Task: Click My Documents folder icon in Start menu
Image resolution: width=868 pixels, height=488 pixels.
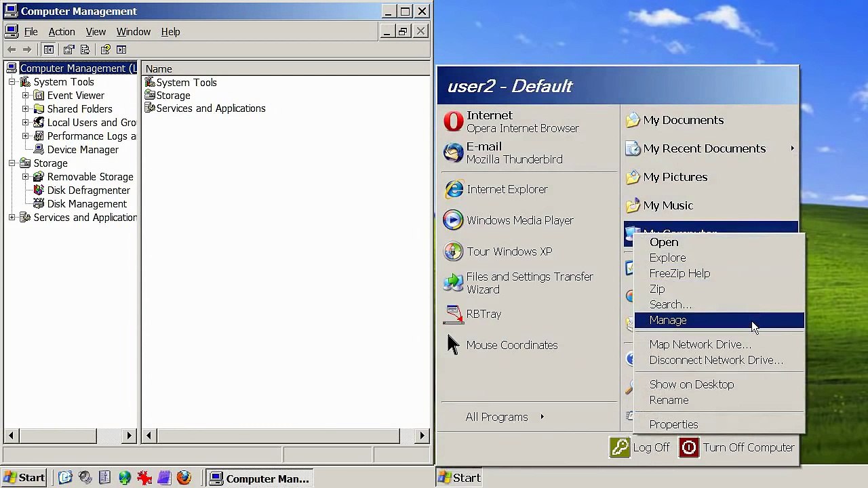Action: 633,120
